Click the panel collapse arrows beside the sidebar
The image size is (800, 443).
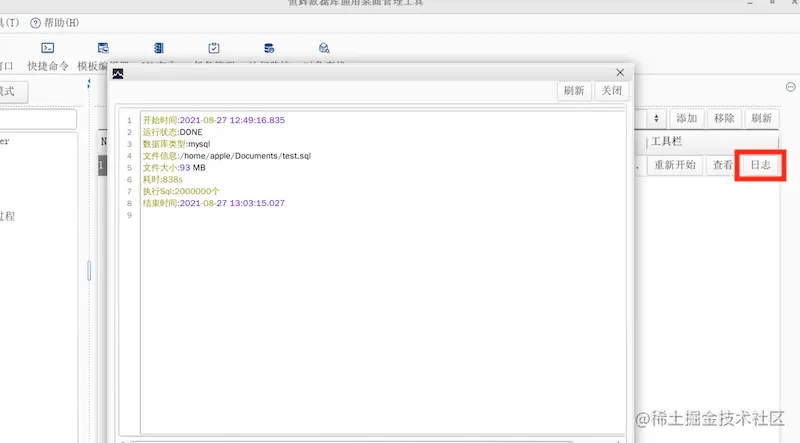[x=89, y=84]
